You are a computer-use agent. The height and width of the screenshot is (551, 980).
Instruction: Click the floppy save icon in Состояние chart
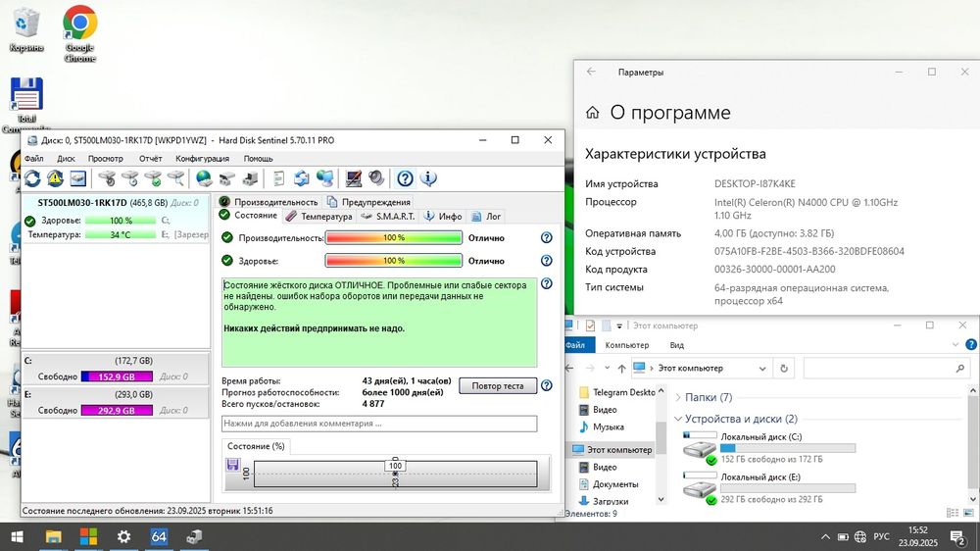pyautogui.click(x=232, y=464)
